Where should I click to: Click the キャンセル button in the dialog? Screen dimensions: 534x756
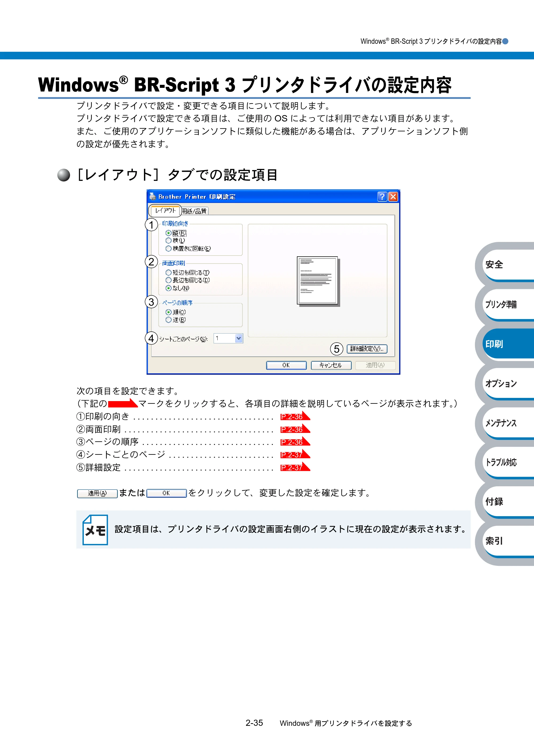[331, 365]
